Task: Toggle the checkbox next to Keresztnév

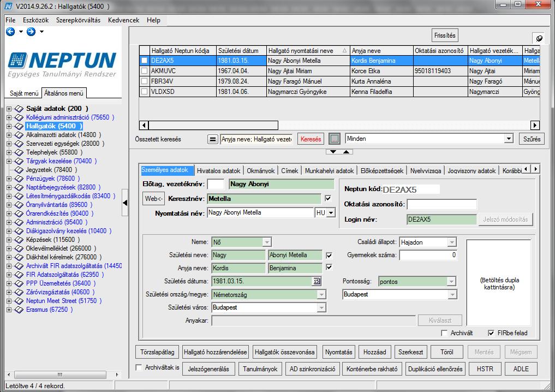Action: point(328,198)
